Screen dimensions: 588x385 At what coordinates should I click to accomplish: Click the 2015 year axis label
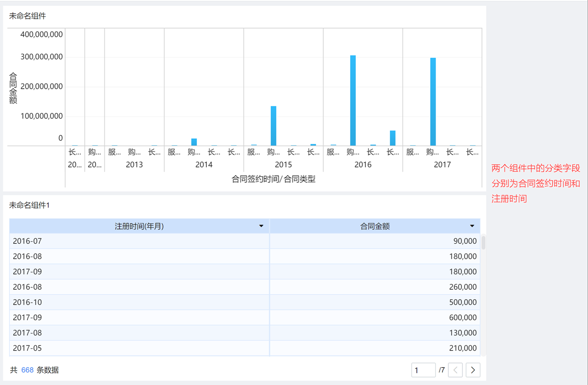283,165
